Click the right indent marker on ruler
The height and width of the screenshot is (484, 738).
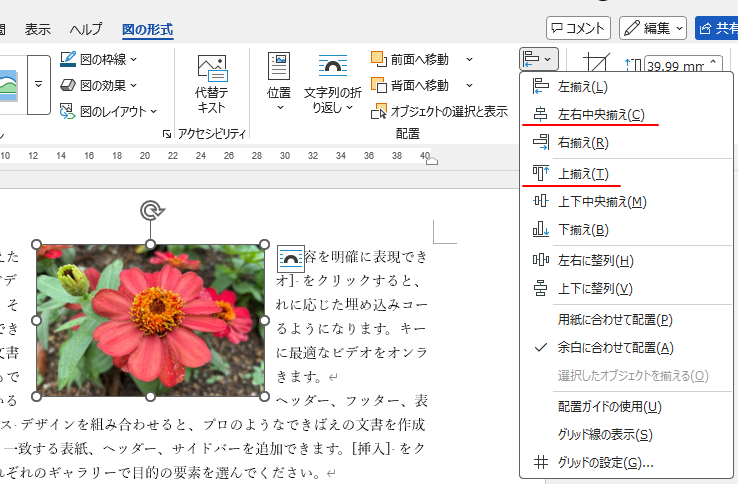pos(432,160)
